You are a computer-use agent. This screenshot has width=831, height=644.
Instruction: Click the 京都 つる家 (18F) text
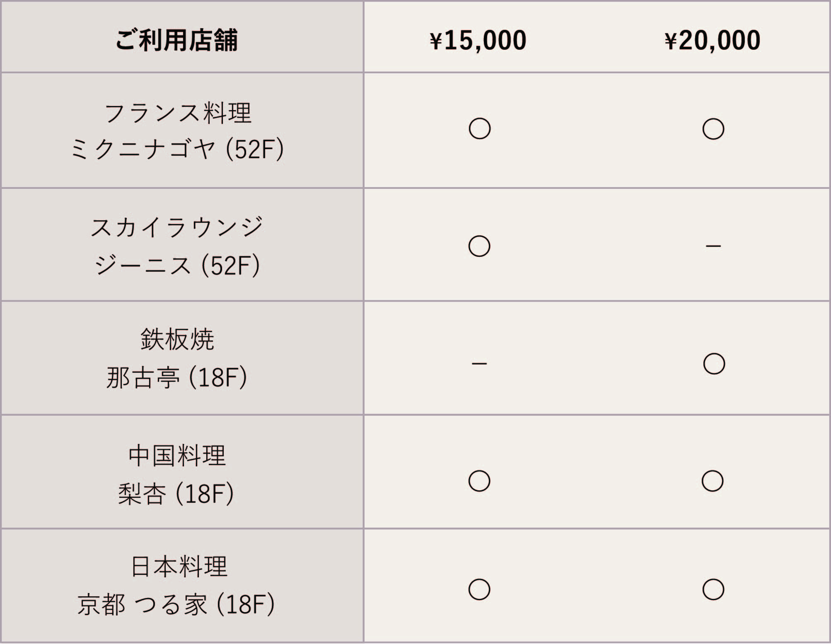(x=176, y=605)
